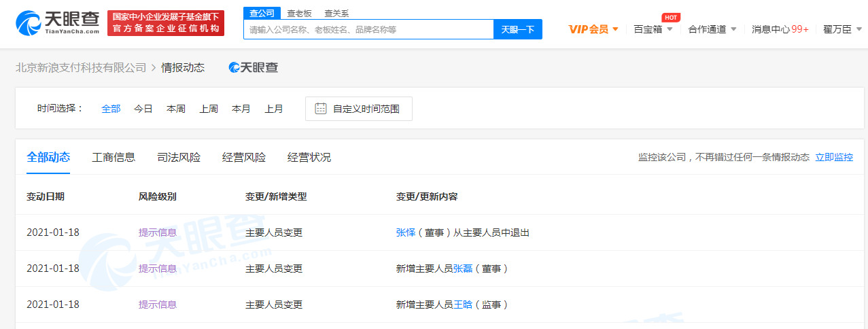The image size is (868, 329).
Task: Click the 2021-01-18 date in 张磊 row
Action: coord(53,269)
